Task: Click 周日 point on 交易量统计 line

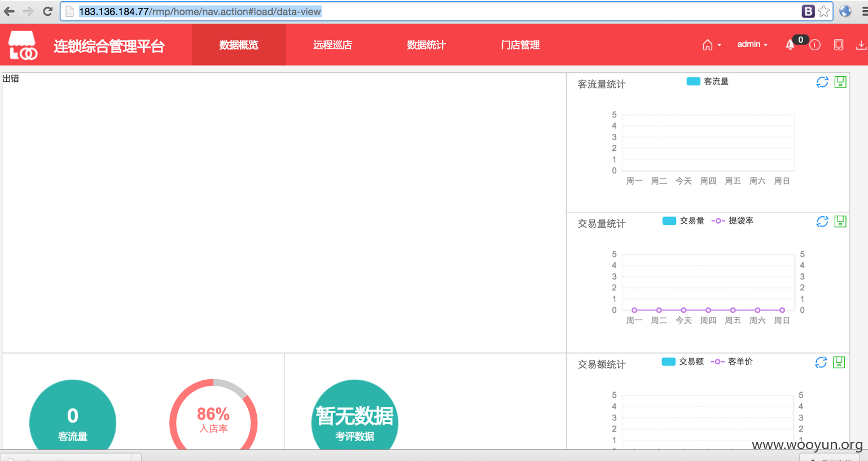Action: tap(782, 310)
